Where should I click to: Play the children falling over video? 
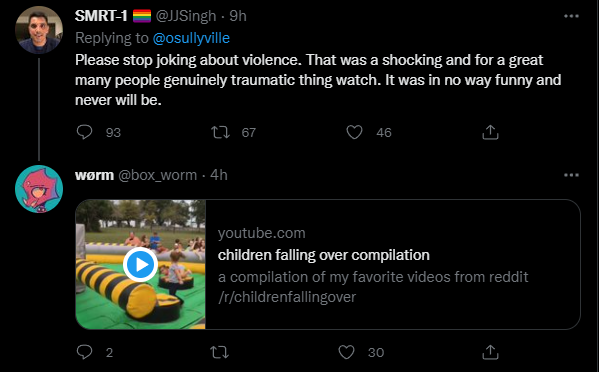(140, 264)
